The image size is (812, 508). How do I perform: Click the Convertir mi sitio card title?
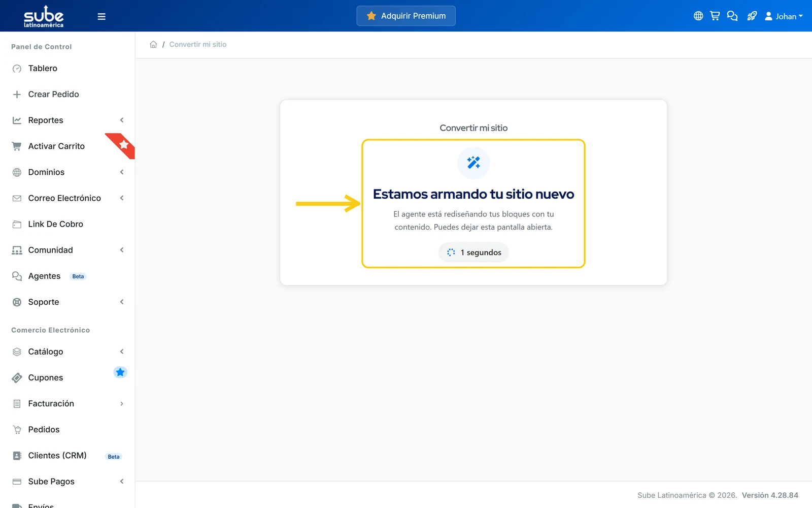pyautogui.click(x=473, y=128)
